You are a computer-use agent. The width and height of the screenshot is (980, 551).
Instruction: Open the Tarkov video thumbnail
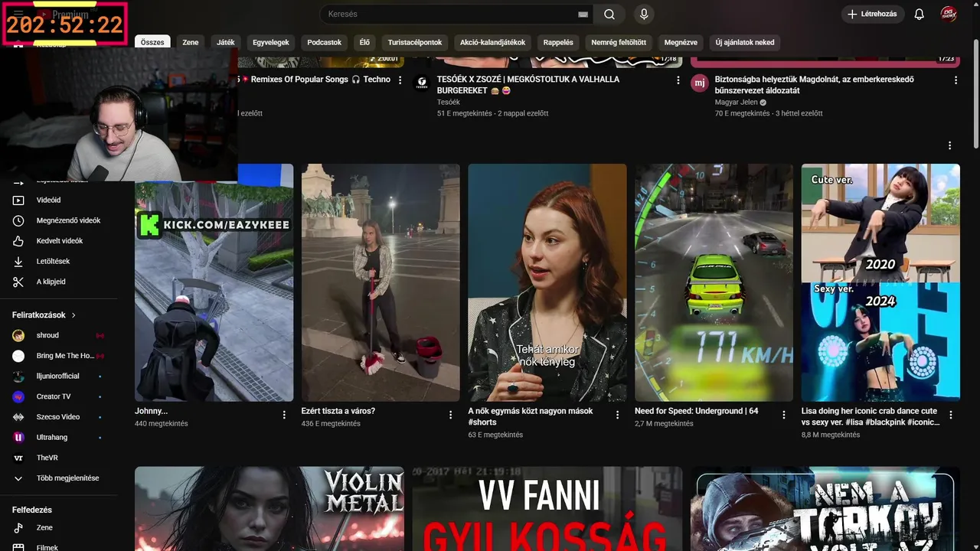click(x=825, y=509)
